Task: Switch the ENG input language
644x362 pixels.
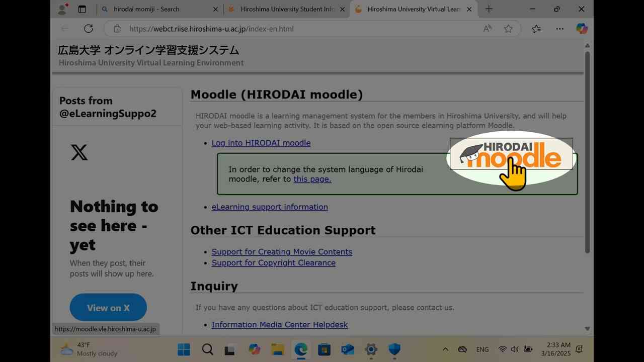Action: [482, 349]
